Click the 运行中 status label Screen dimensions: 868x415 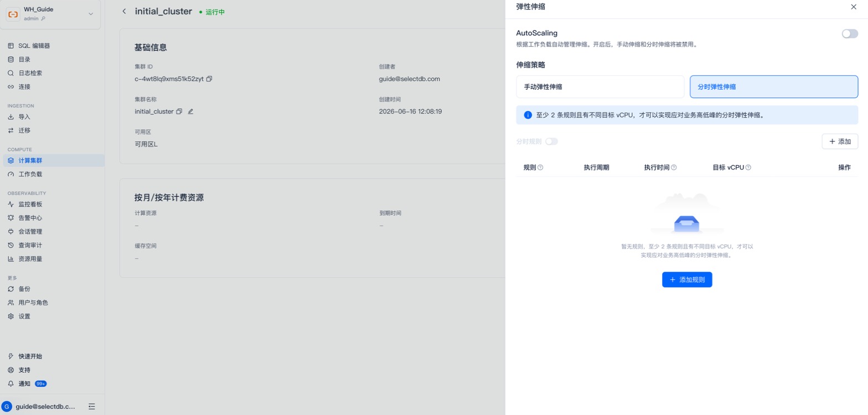[215, 12]
